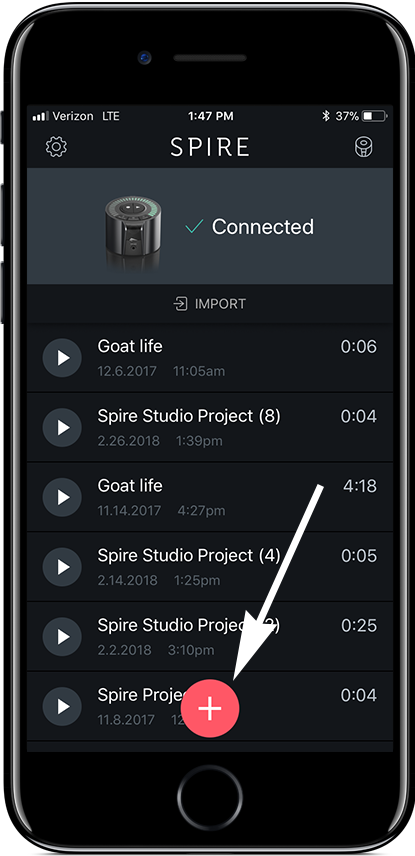Screen dimensions: 415x856
Task: Tap the red plus new project button
Action: click(210, 708)
